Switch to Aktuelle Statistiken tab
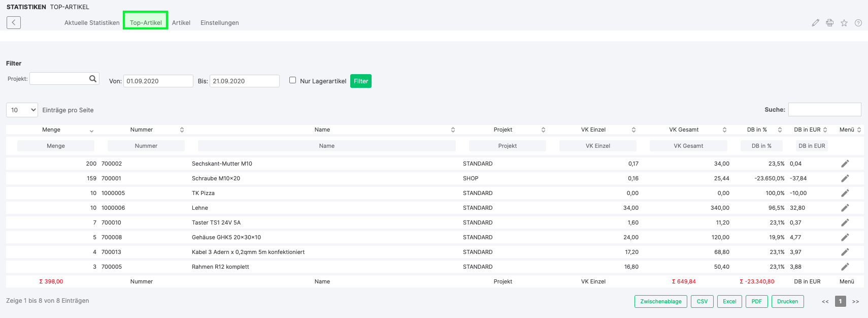This screenshot has width=868, height=318. pos(92,23)
